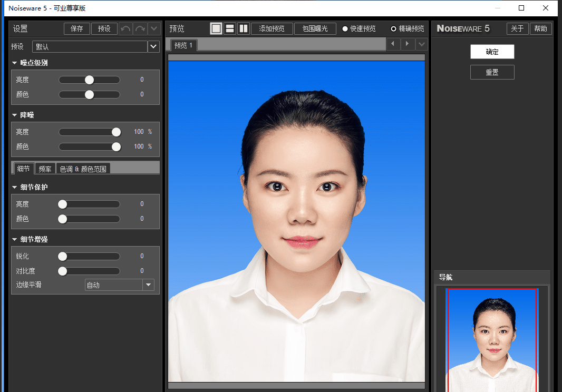The width and height of the screenshot is (562, 392).
Task: Open preview list dropdown arrow
Action: tap(422, 44)
